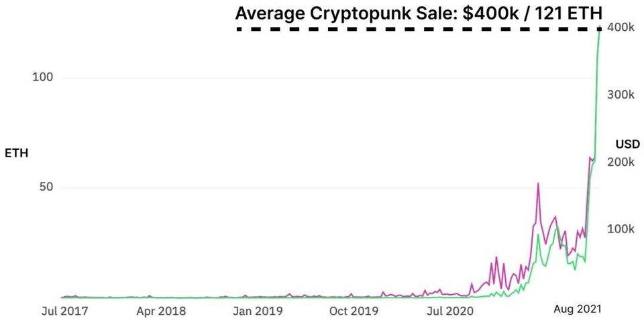
Task: Select the Oct 2019 date label
Action: [356, 311]
